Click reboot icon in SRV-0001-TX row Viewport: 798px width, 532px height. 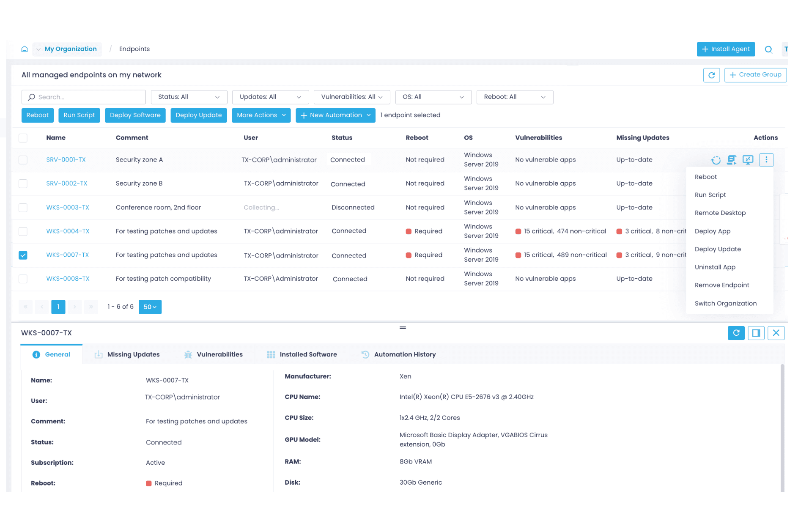point(716,160)
